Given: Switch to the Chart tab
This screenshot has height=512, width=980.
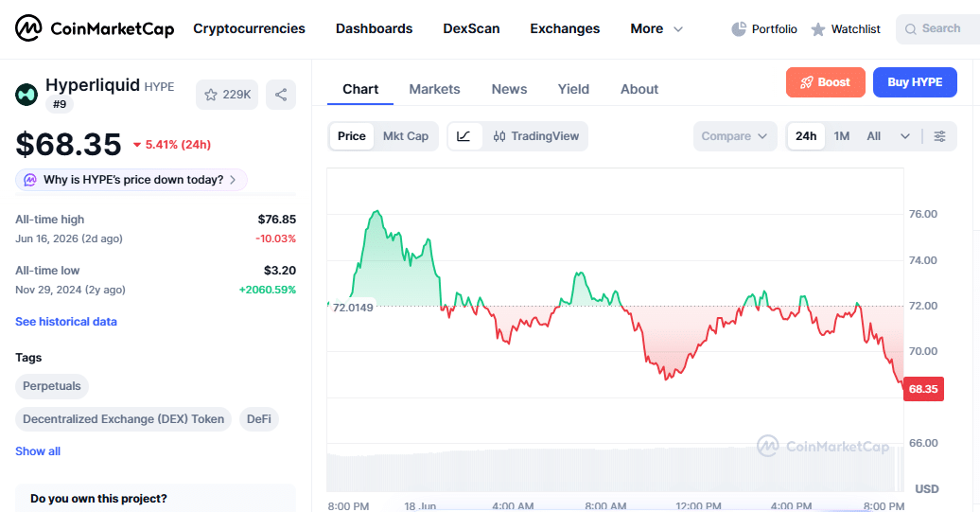Looking at the screenshot, I should [360, 89].
